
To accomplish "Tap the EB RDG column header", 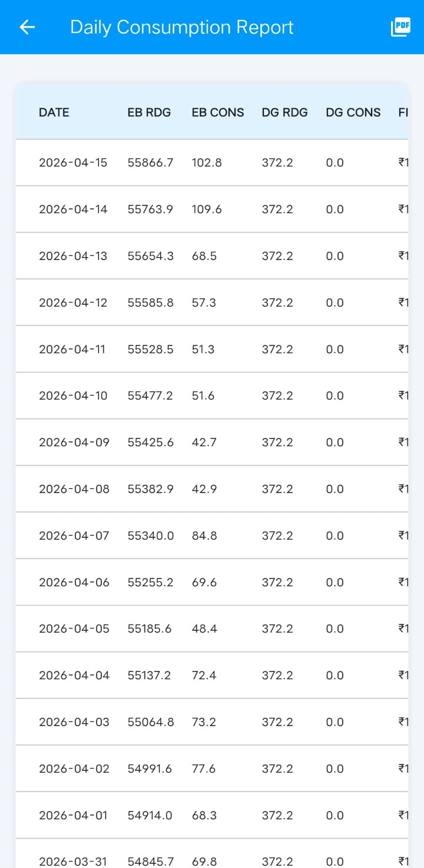I will pos(149,112).
